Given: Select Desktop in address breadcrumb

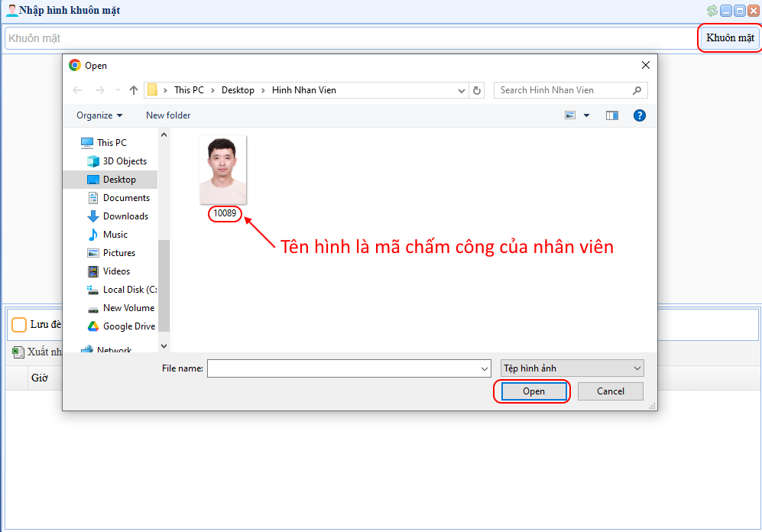Looking at the screenshot, I should click(x=238, y=90).
